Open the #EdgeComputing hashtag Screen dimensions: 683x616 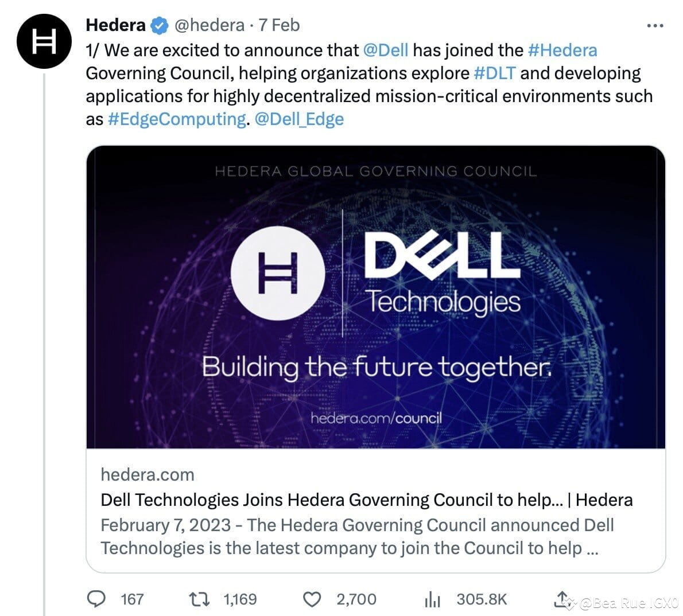pyautogui.click(x=176, y=119)
